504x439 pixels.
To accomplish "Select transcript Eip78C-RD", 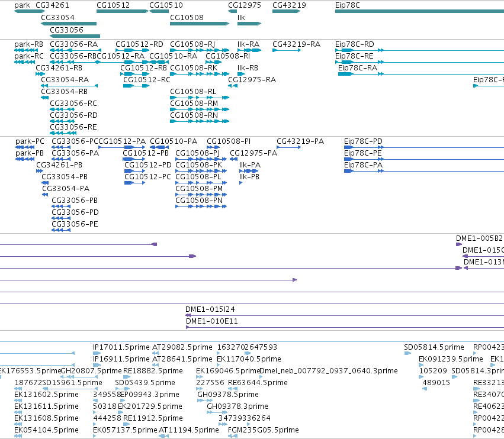I will (x=355, y=44).
